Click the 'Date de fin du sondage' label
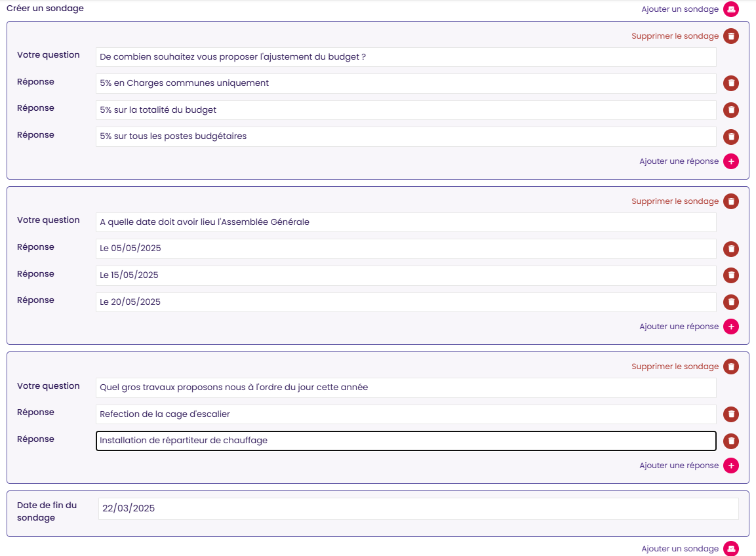The image size is (756, 556). tap(47, 511)
